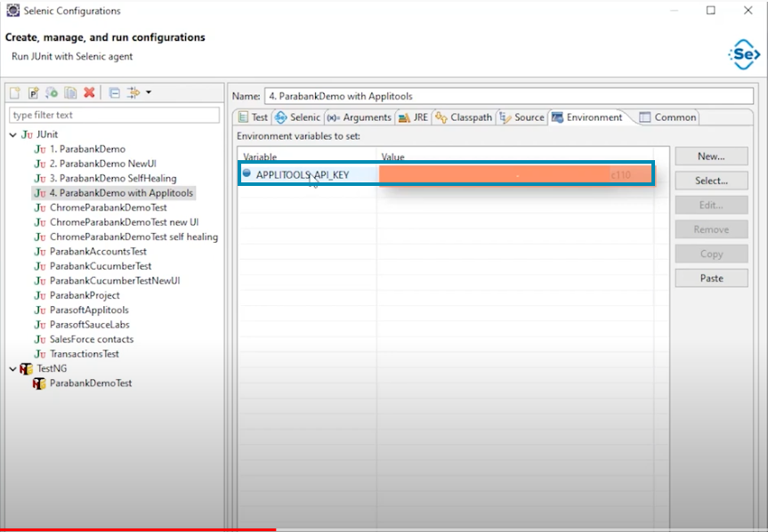This screenshot has height=532, width=768.
Task: Click the Select... button
Action: [711, 181]
